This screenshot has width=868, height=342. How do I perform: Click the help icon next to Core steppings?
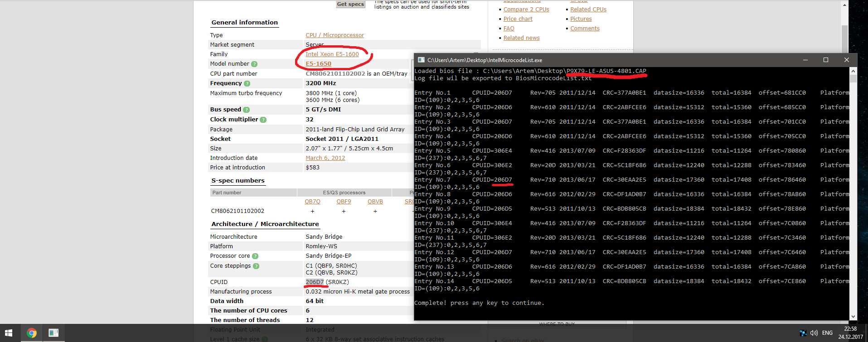click(x=256, y=266)
